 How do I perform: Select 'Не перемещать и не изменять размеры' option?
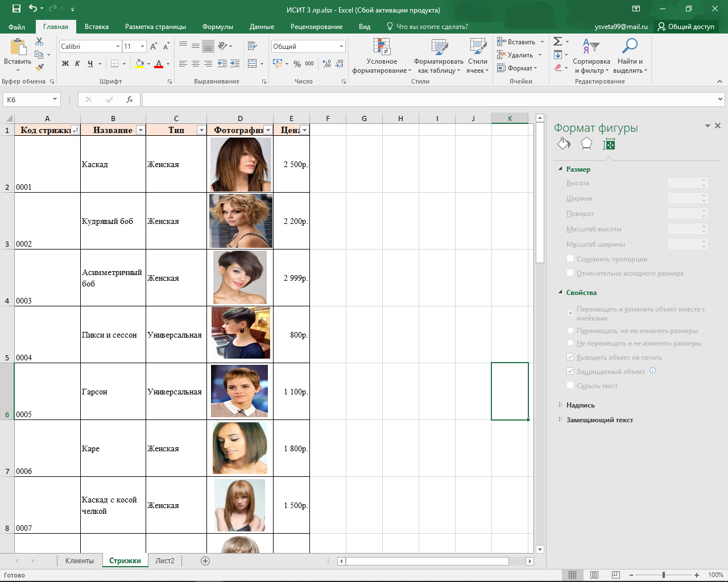pyautogui.click(x=570, y=343)
